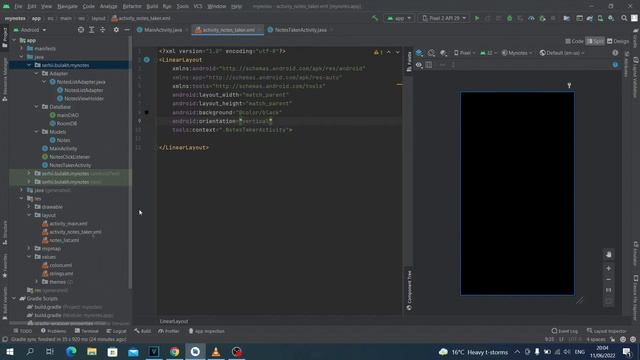Click the Attach Debugger to process icon
This screenshot has width=640, height=360.
[542, 18]
